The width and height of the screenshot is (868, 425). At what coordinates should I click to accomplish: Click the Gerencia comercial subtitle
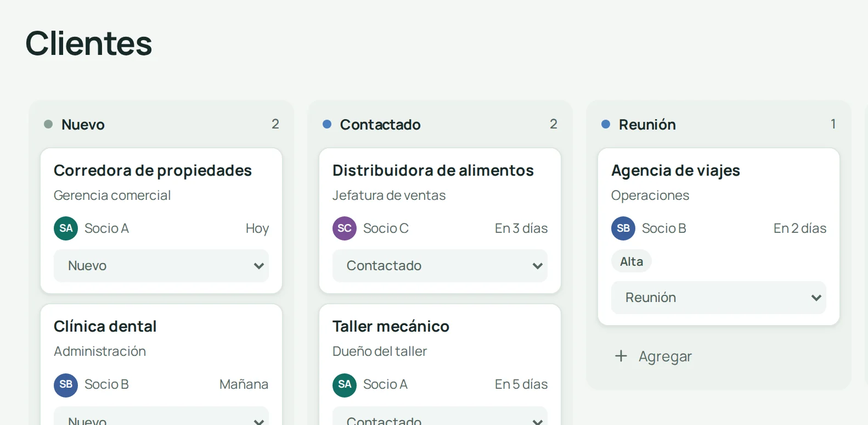[x=112, y=195]
